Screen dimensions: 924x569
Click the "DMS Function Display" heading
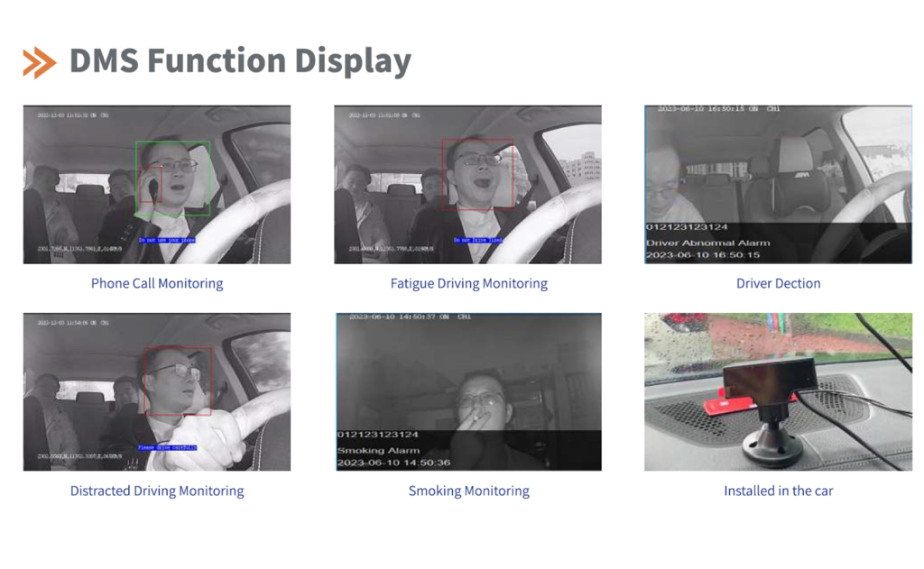pos(240,61)
